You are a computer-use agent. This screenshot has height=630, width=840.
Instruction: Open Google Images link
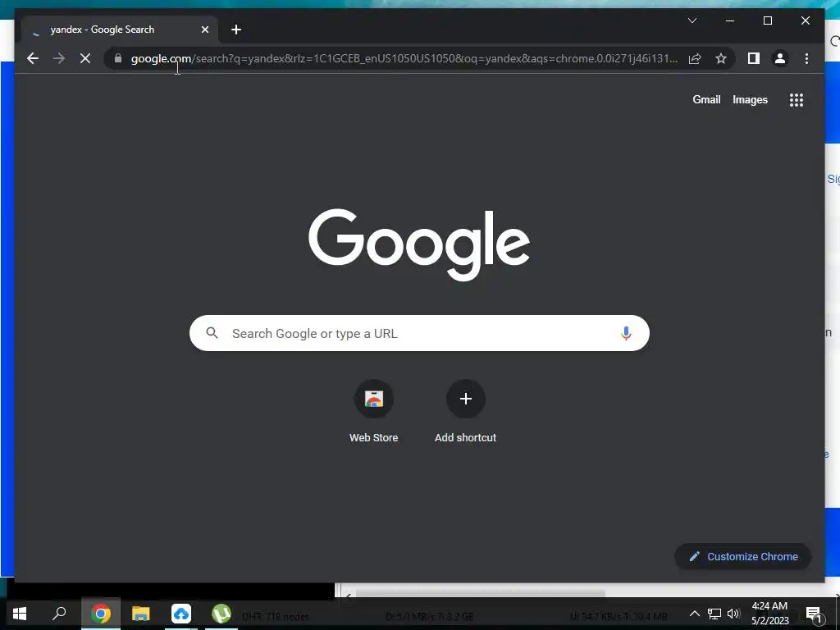[x=750, y=99]
